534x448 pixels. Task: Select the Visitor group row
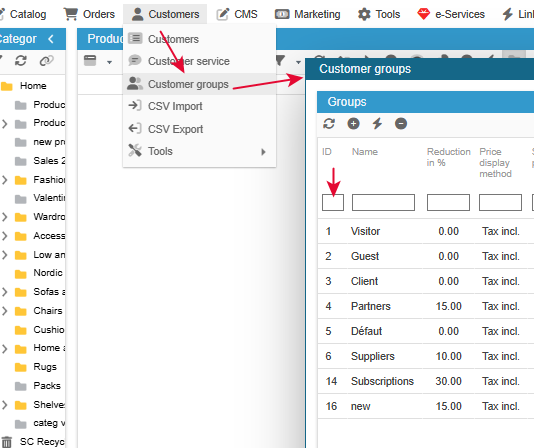click(x=426, y=231)
